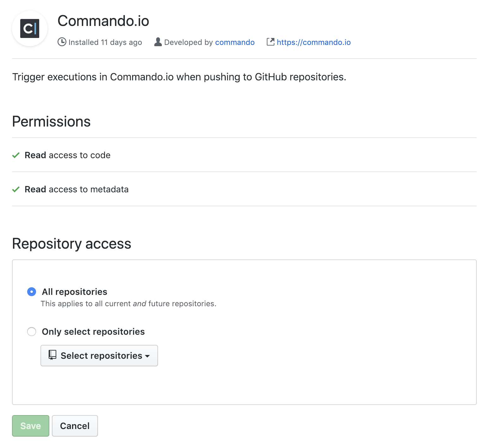Click the person icon next to developer info
The image size is (490, 448).
pyautogui.click(x=157, y=42)
